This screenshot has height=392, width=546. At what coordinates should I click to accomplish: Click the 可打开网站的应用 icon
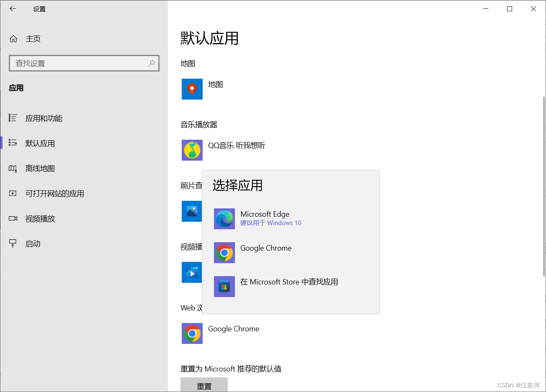coord(13,194)
